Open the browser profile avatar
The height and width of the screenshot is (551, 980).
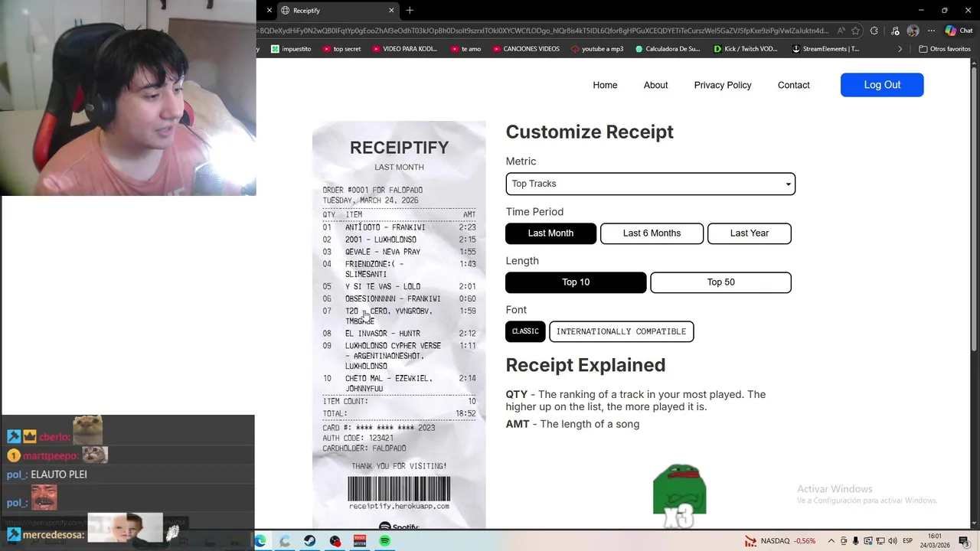(913, 31)
